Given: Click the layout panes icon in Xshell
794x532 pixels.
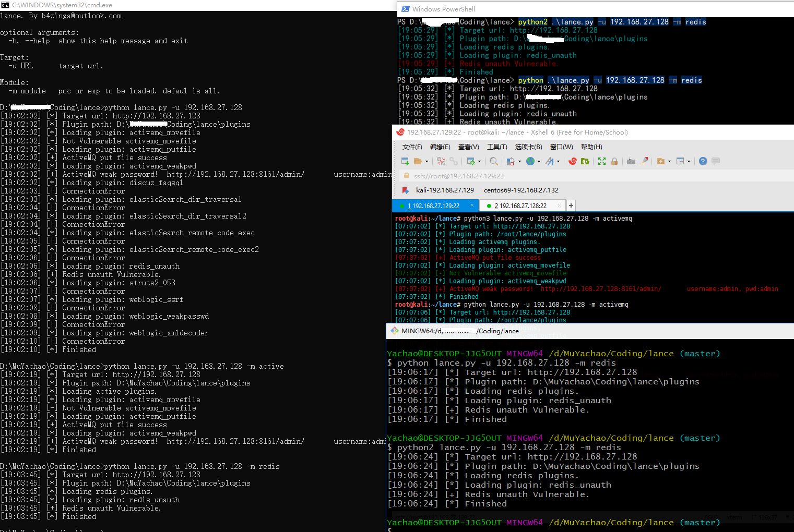Looking at the screenshot, I should (680, 161).
